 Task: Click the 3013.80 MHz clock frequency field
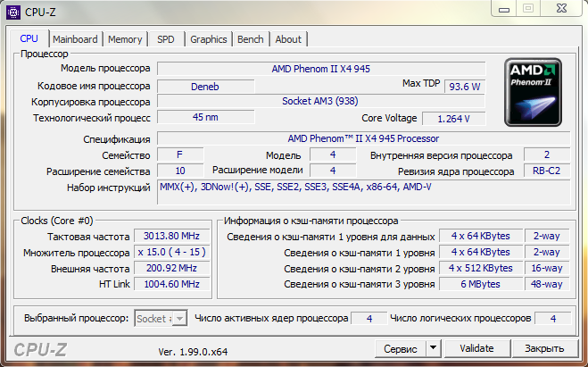point(173,236)
